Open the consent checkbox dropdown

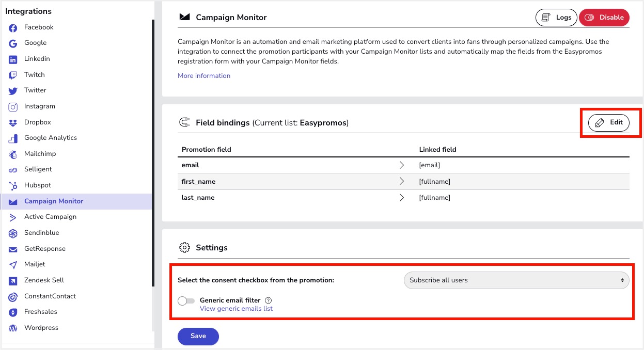(x=516, y=280)
